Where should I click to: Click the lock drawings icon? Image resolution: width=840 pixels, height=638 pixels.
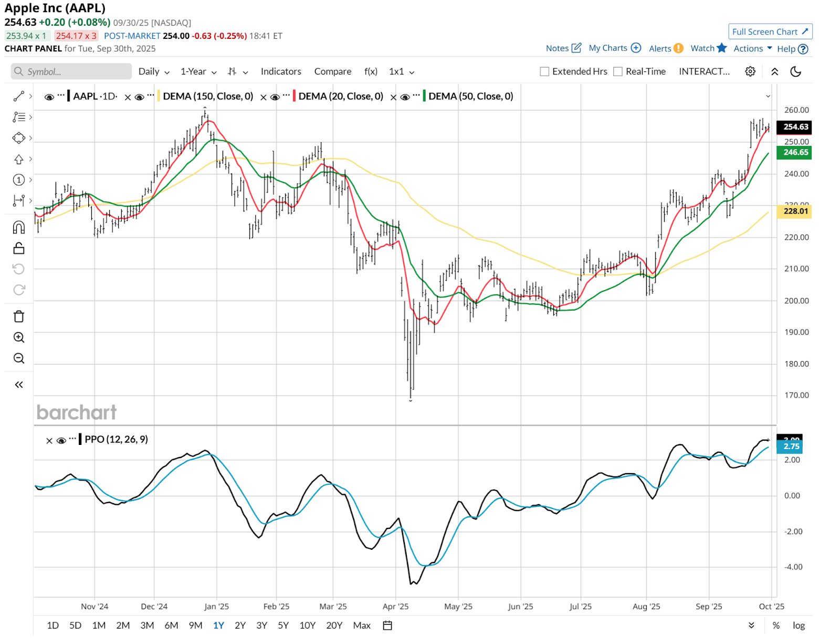click(18, 248)
